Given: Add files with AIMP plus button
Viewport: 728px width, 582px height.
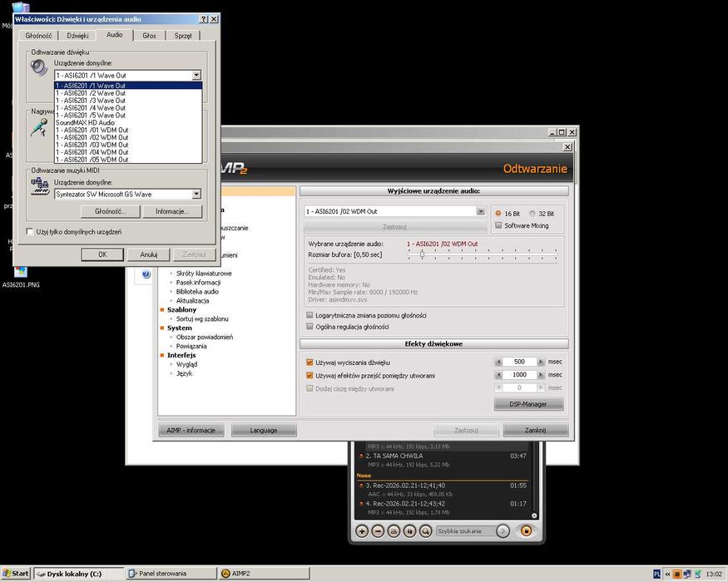Looking at the screenshot, I should (362, 531).
